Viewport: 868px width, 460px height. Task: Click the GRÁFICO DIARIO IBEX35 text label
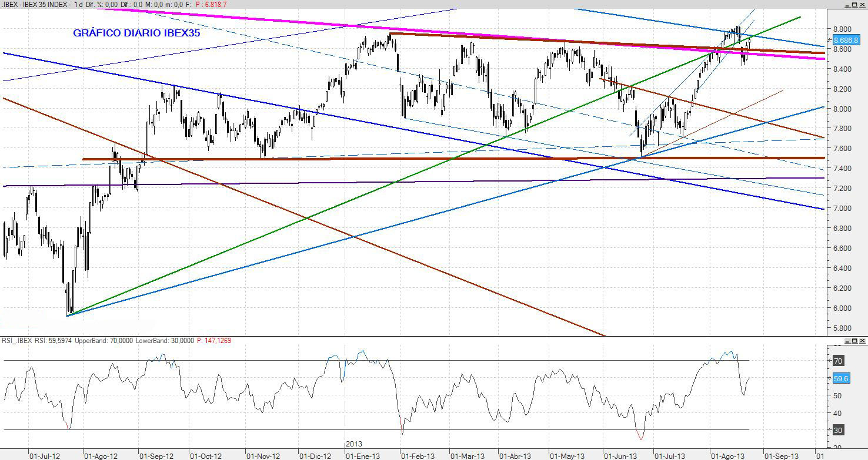point(136,33)
